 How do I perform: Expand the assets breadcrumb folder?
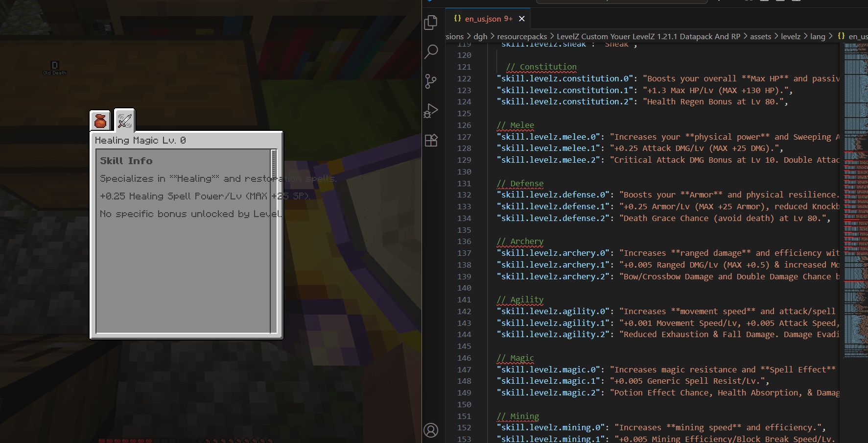[x=760, y=37]
